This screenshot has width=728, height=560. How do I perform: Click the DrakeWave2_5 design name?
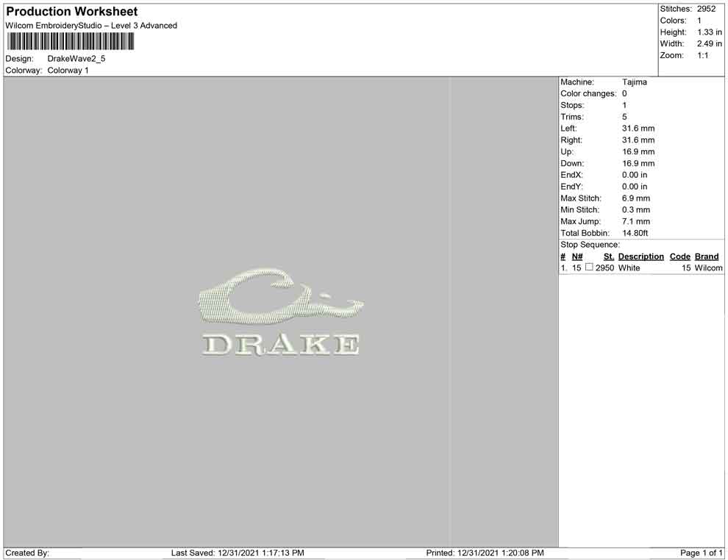76,59
